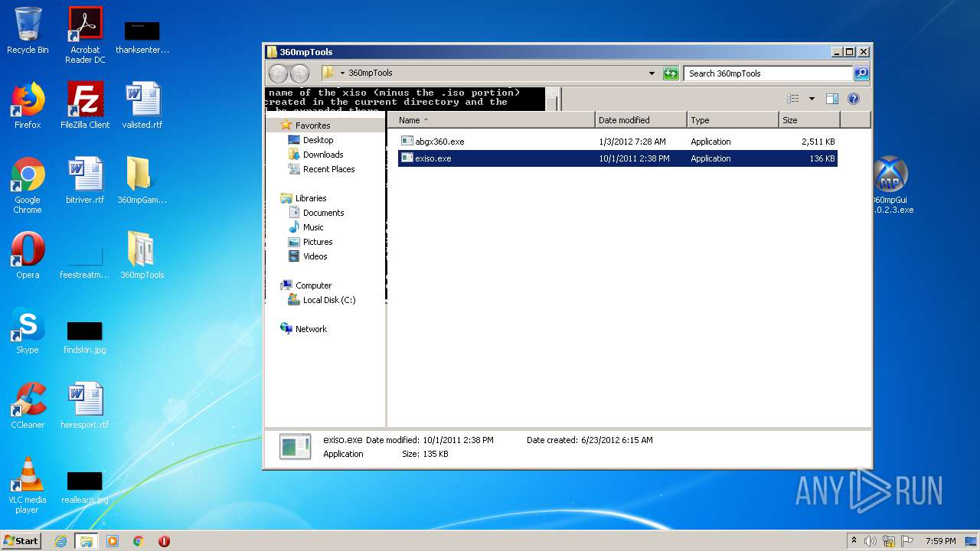Open Chrome from the taskbar
This screenshot has height=551, width=980.
pos(138,541)
